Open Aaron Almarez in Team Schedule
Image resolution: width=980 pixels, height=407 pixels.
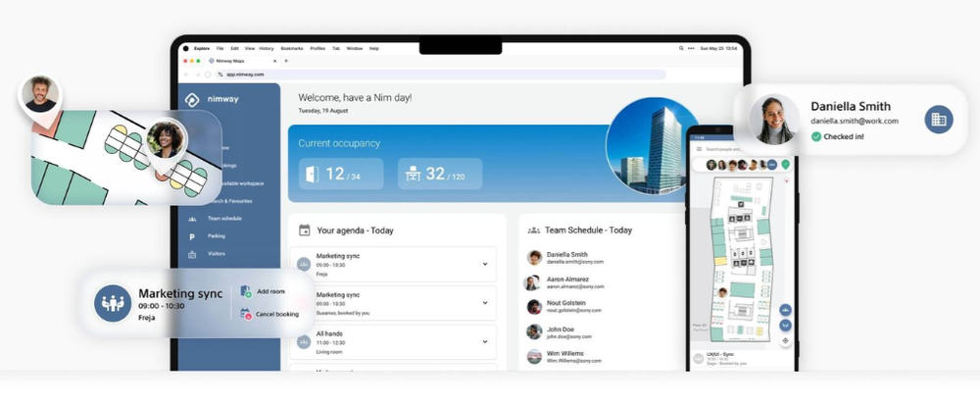pyautogui.click(x=565, y=282)
